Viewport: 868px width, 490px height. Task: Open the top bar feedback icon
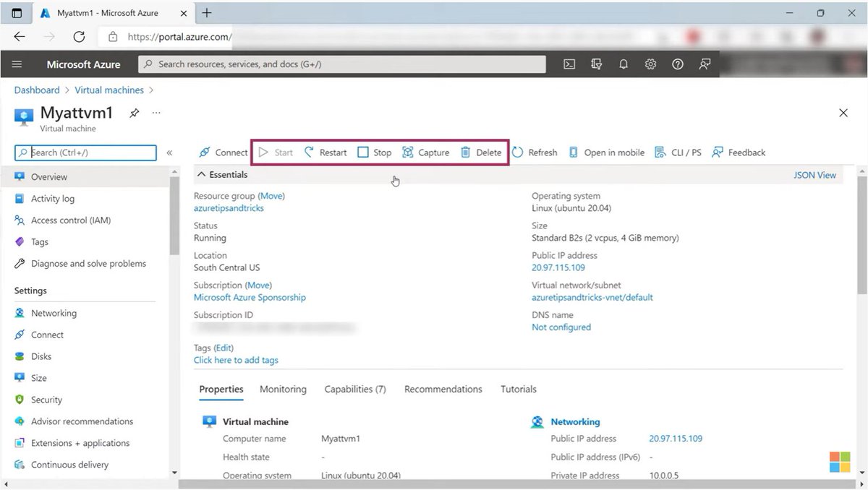pyautogui.click(x=705, y=64)
